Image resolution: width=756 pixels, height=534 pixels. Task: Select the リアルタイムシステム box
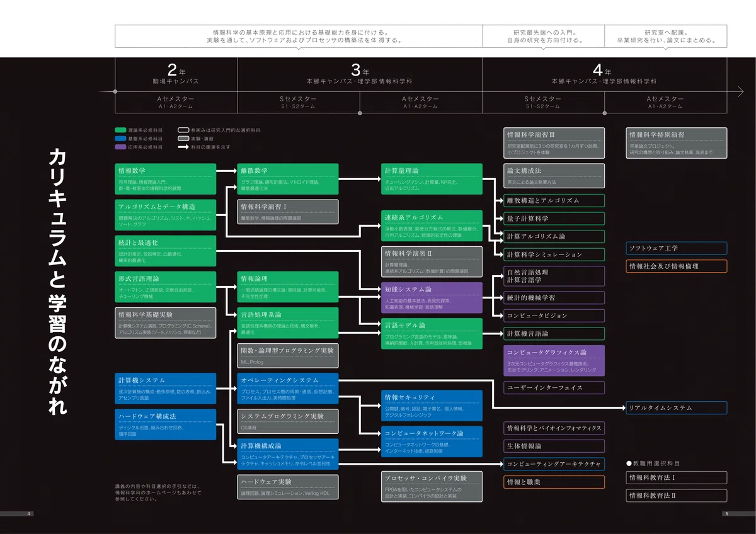point(677,407)
